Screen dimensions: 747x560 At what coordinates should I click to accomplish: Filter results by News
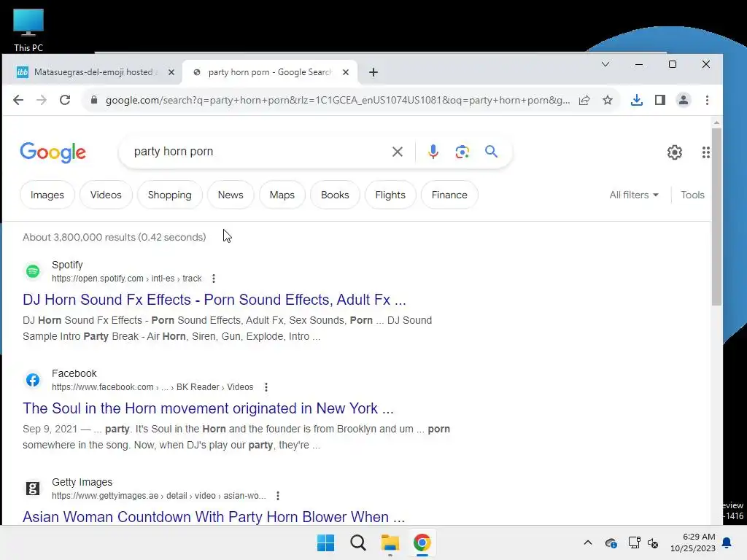231,195
